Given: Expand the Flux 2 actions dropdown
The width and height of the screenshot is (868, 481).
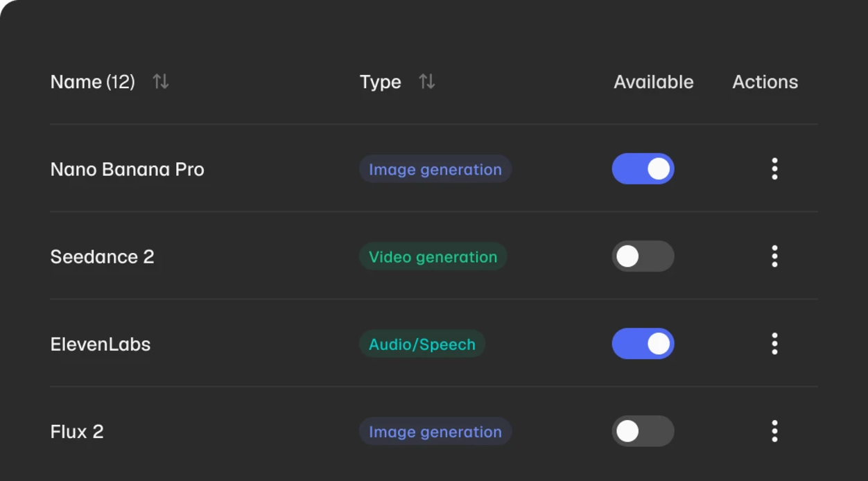Looking at the screenshot, I should (774, 431).
